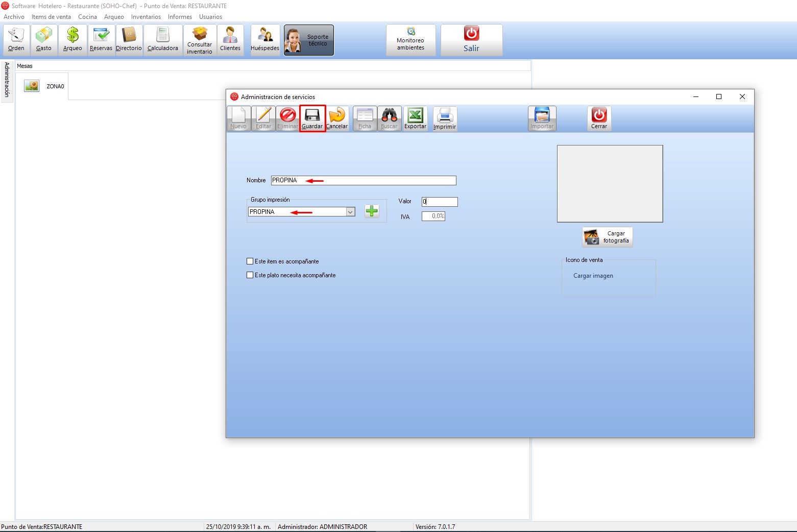The height and width of the screenshot is (532, 797).
Task: Click the Imprimir printer icon
Action: [445, 118]
